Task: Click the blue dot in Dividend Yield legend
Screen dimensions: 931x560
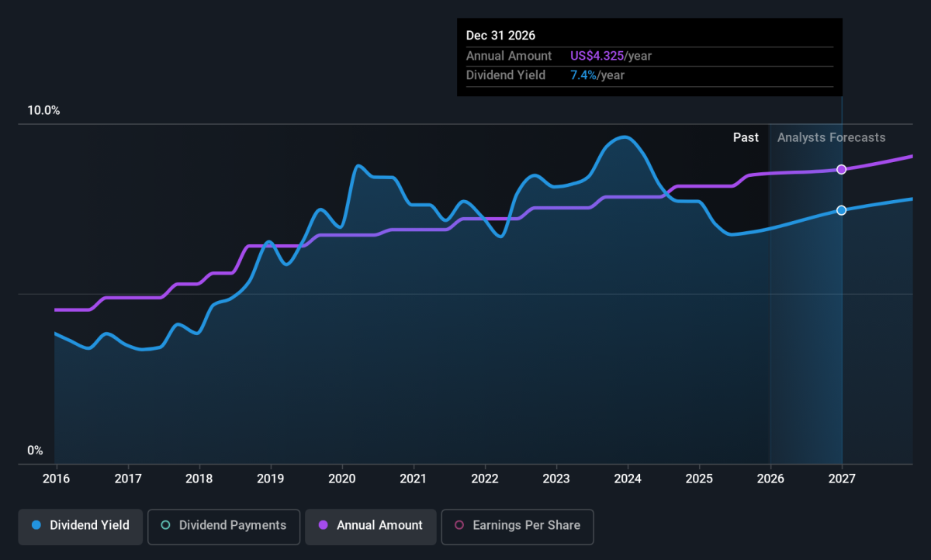Action: (x=36, y=526)
